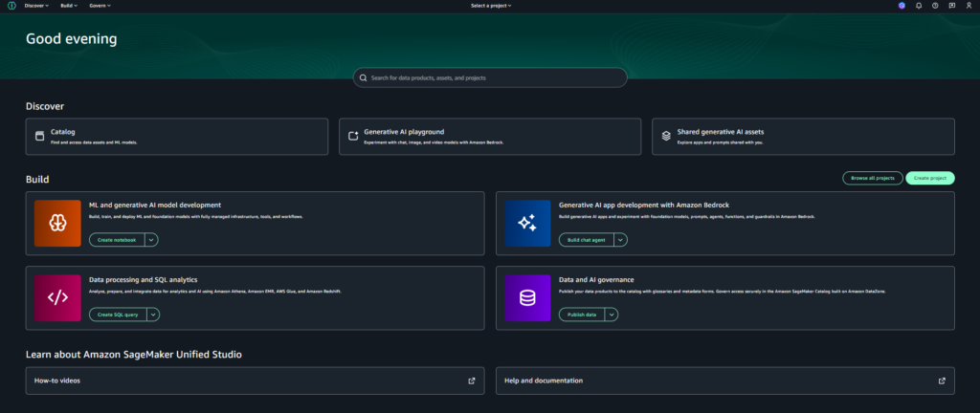Open the How-to videos link
This screenshot has width=980, height=413.
pos(255,380)
